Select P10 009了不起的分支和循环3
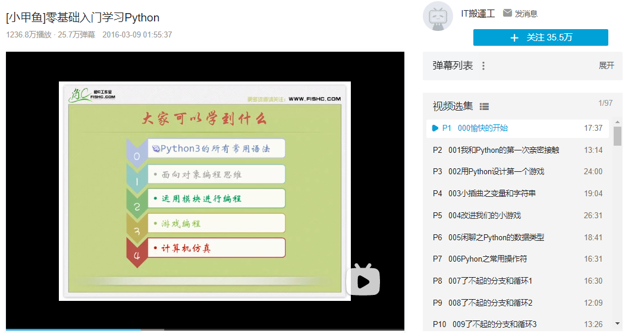644x333 pixels. [x=517, y=324]
